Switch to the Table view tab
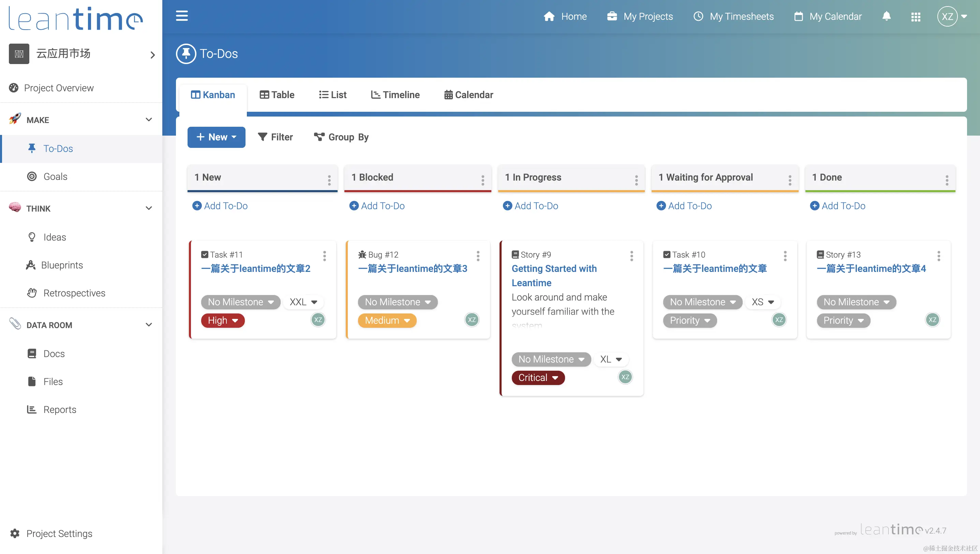The image size is (980, 554). [x=277, y=95]
